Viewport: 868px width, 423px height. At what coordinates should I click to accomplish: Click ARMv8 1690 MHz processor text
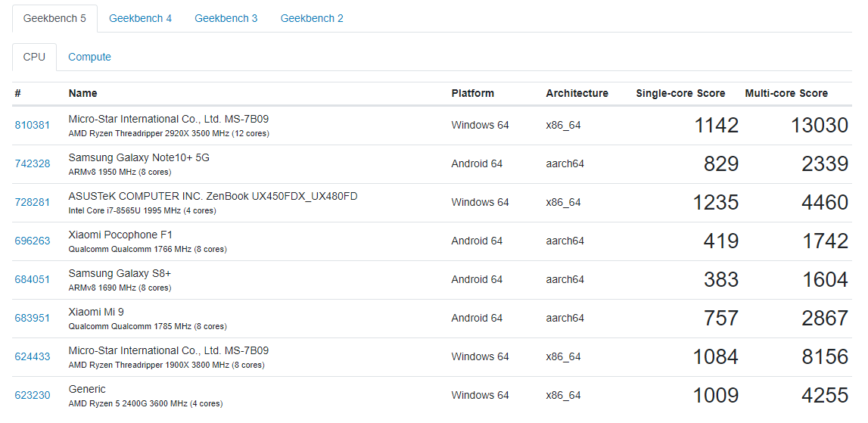tap(120, 288)
